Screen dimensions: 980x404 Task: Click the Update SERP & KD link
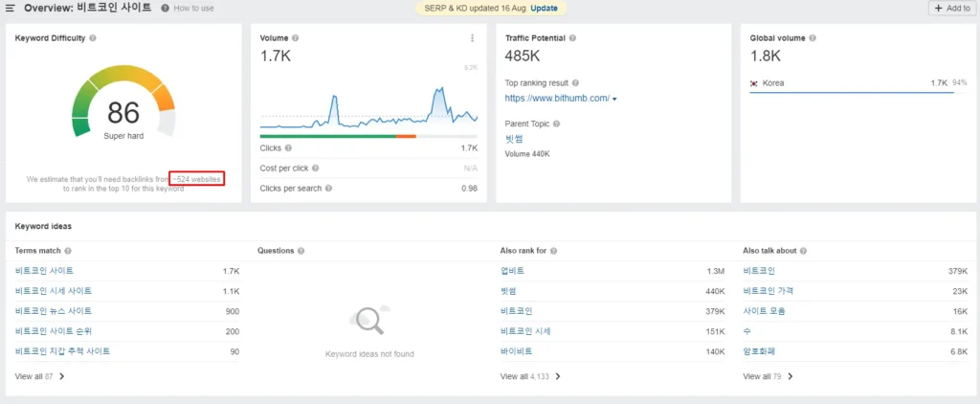544,8
